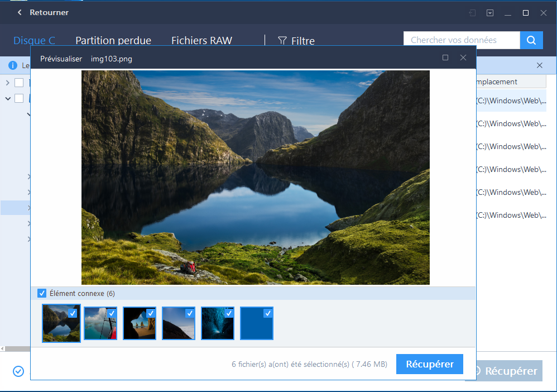Toggle the Élément connexe checkbox
This screenshot has width=557, height=392.
click(x=42, y=293)
